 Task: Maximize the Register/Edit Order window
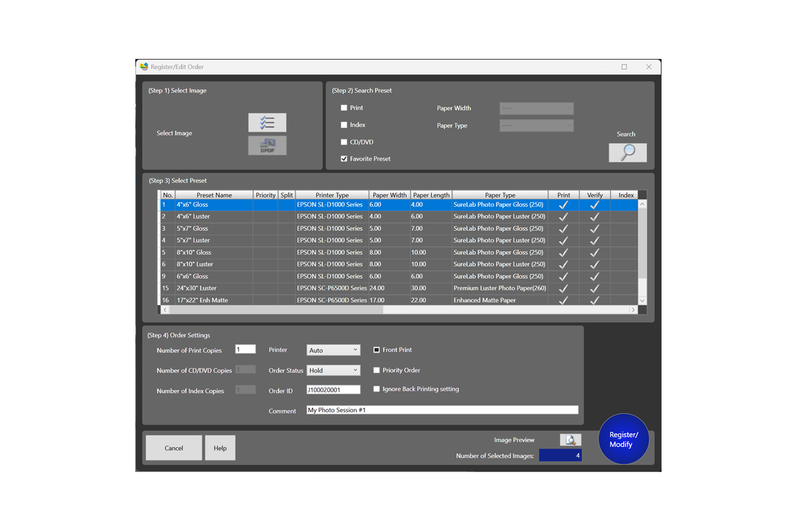(624, 66)
